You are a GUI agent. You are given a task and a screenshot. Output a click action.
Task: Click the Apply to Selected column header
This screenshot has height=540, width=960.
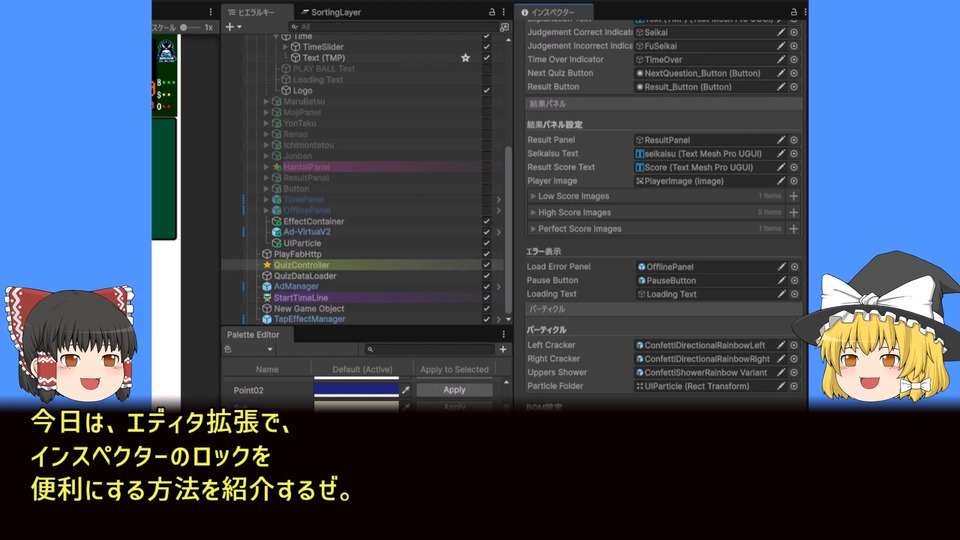454,369
